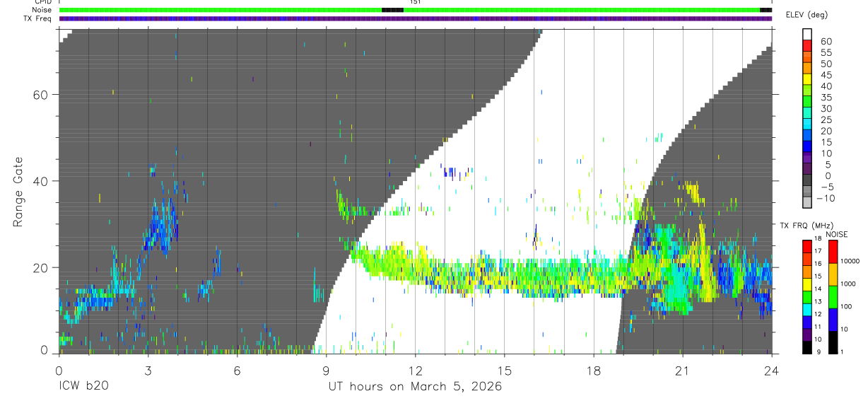Click the green Noise status strip above the plot
The width and height of the screenshot is (868, 401).
[416, 10]
